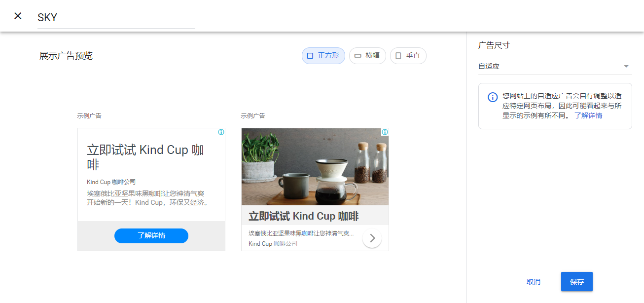The image size is (644, 303).
Task: Close the ad unit editor with X
Action: pyautogui.click(x=18, y=16)
